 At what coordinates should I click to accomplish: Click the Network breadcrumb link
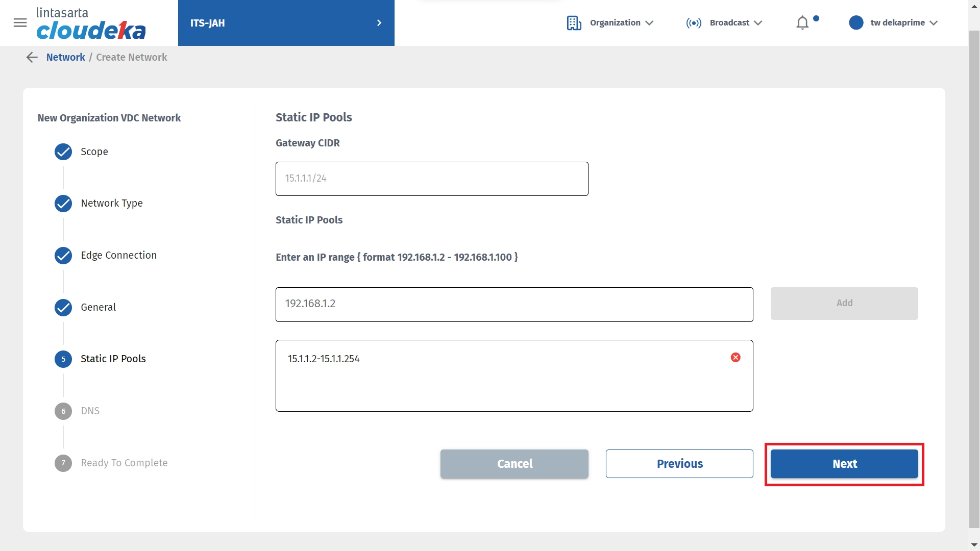pos(65,57)
